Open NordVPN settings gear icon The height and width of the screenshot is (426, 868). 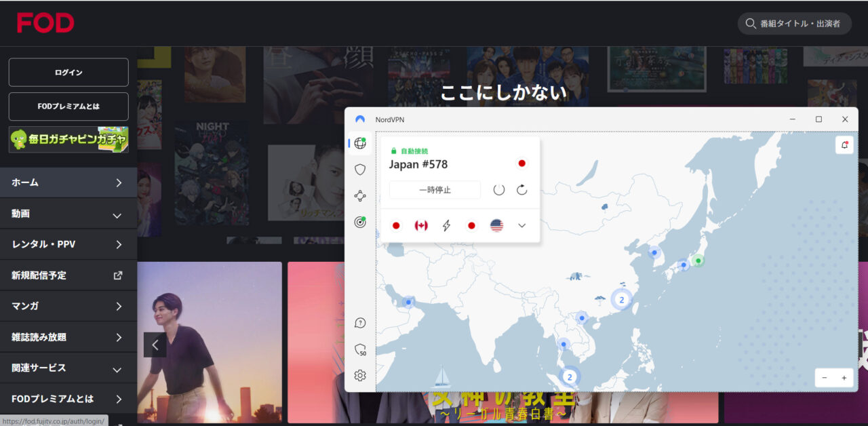click(360, 375)
